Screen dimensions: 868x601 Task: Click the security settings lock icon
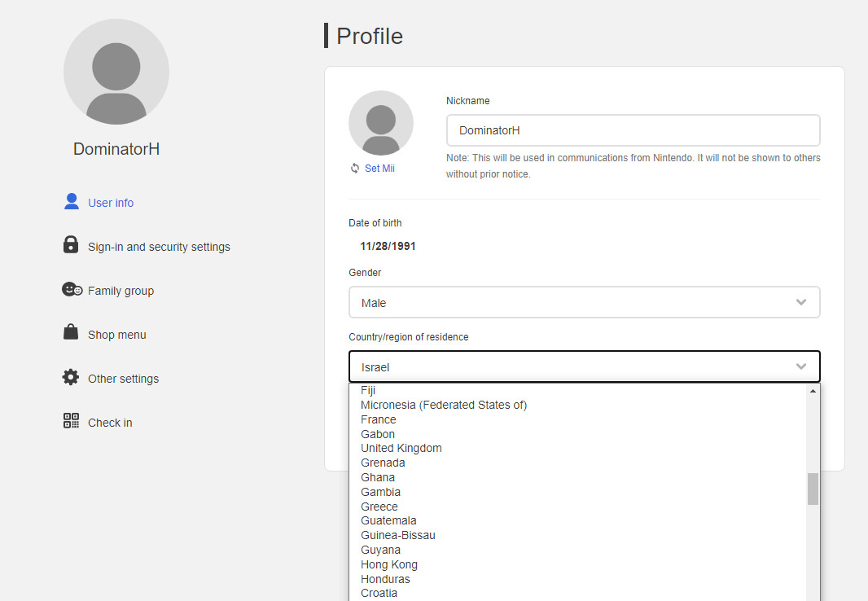point(71,245)
